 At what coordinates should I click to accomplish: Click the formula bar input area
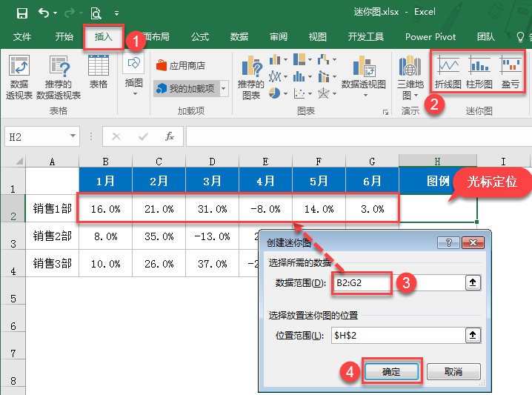tap(359, 136)
